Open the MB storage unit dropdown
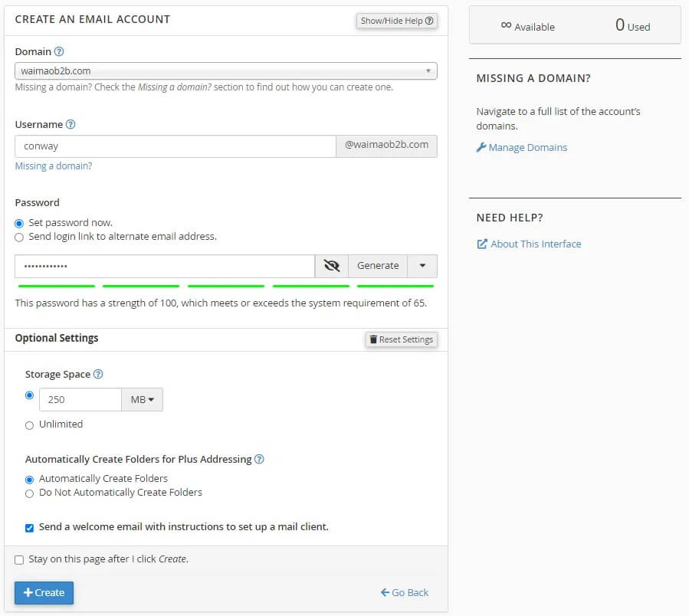 [142, 400]
